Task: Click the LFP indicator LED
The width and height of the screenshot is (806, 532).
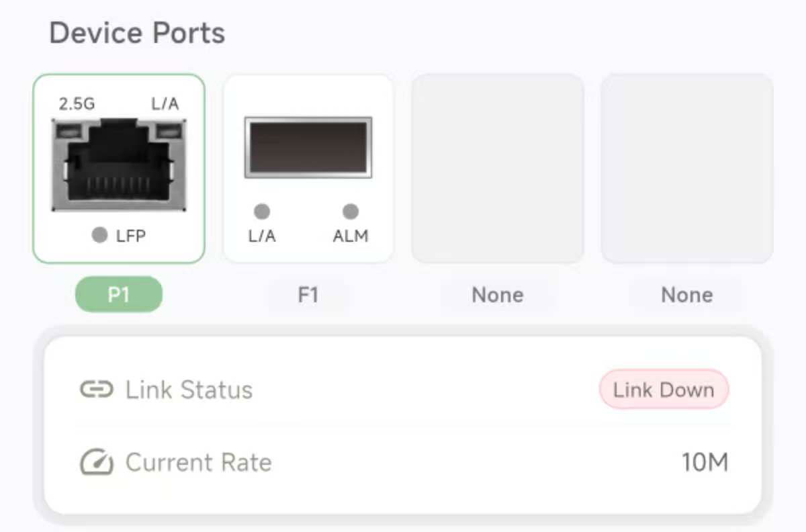Action: [x=99, y=235]
